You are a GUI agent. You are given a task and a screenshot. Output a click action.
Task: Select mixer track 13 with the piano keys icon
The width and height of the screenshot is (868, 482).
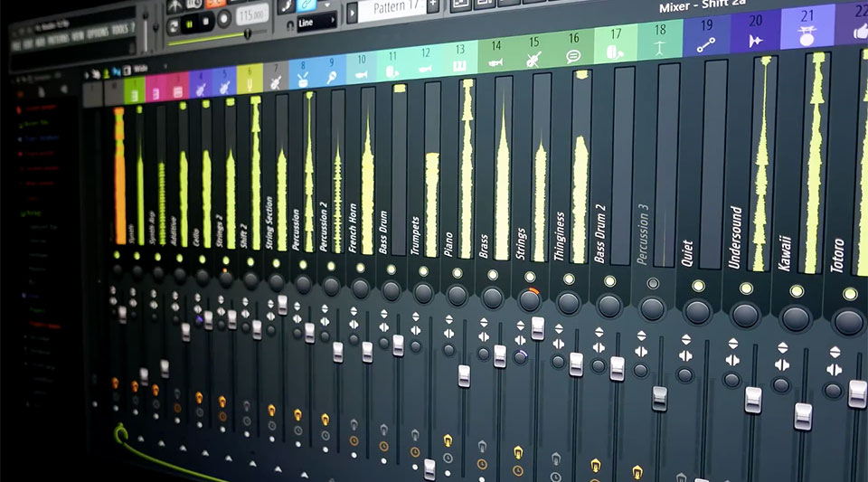[460, 57]
